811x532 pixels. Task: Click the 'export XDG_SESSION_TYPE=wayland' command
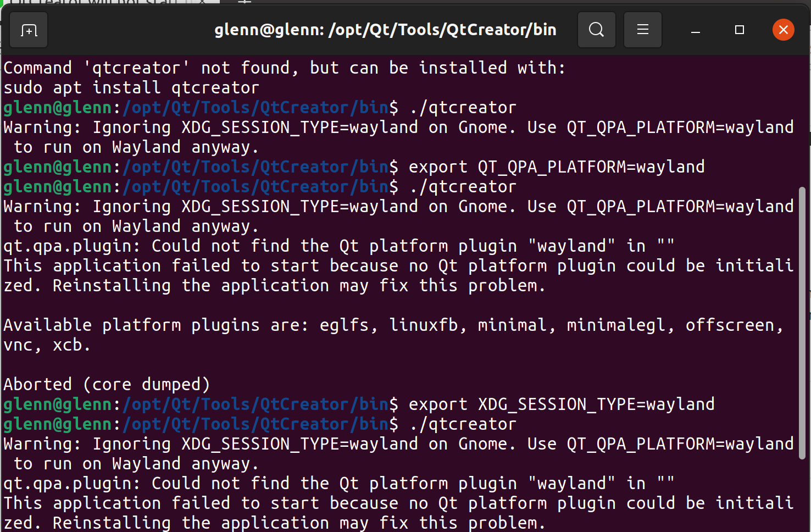click(x=561, y=404)
